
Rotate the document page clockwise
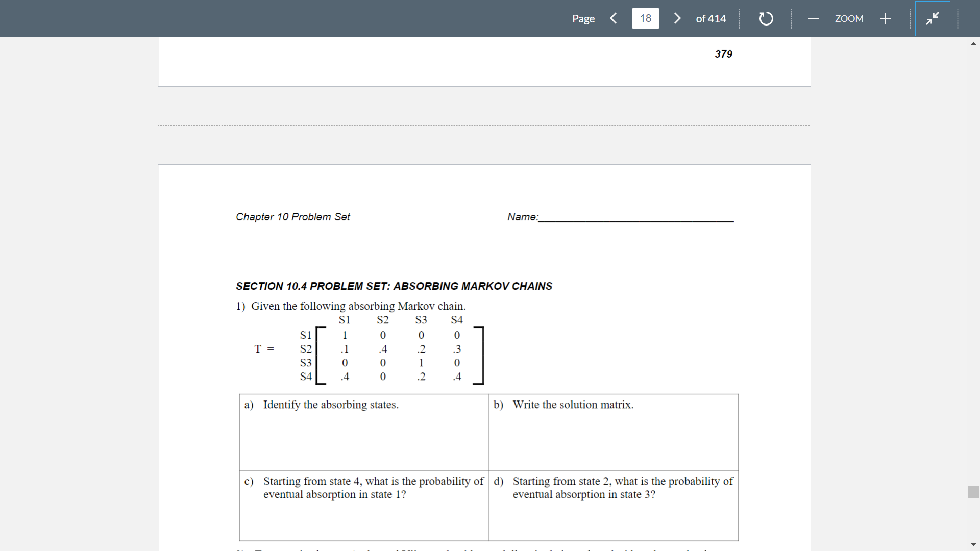point(766,18)
